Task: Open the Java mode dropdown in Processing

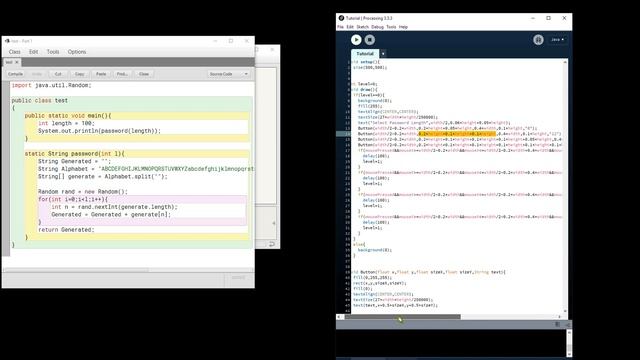Action: tap(558, 40)
